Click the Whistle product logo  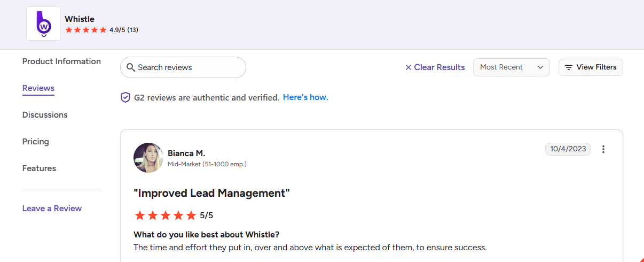[43, 24]
